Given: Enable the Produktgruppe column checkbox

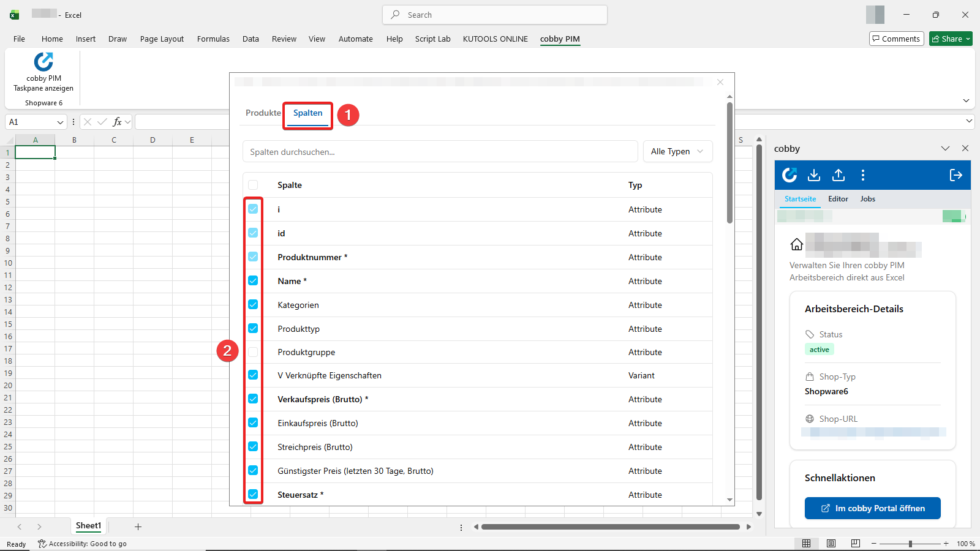Looking at the screenshot, I should coord(253,352).
